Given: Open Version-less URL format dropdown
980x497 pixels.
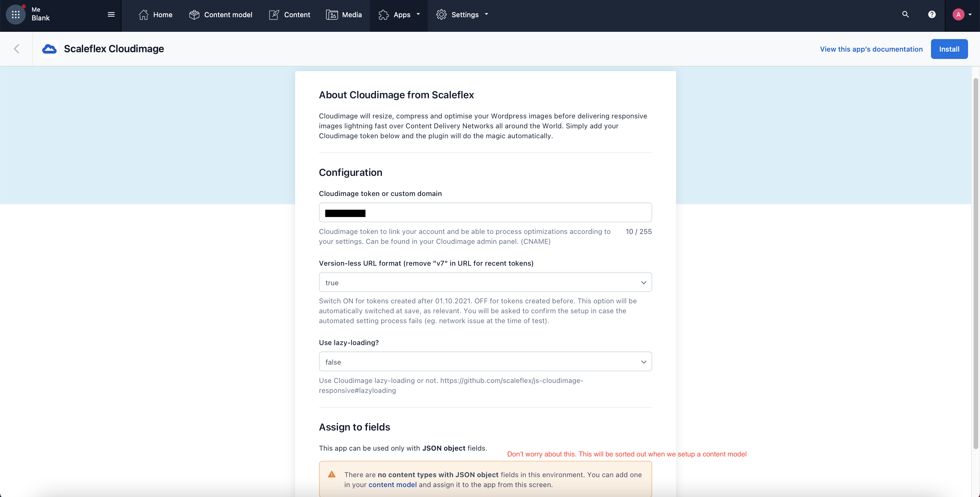Looking at the screenshot, I should click(485, 282).
